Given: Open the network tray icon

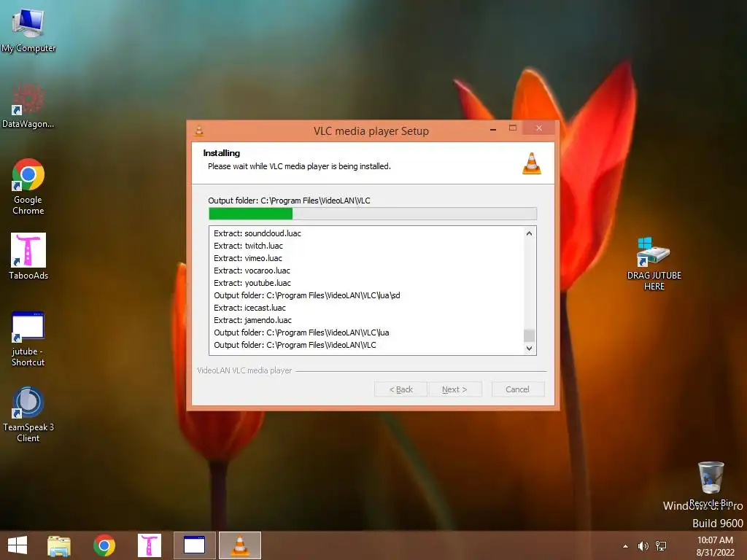Looking at the screenshot, I should click(661, 546).
